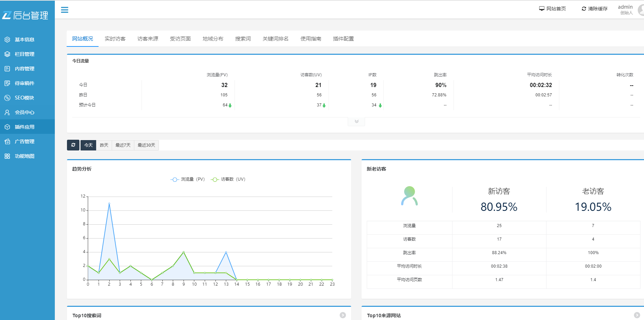Toggle 浏览量 (PV) legend series
Image resolution: width=644 pixels, height=320 pixels.
tap(188, 179)
